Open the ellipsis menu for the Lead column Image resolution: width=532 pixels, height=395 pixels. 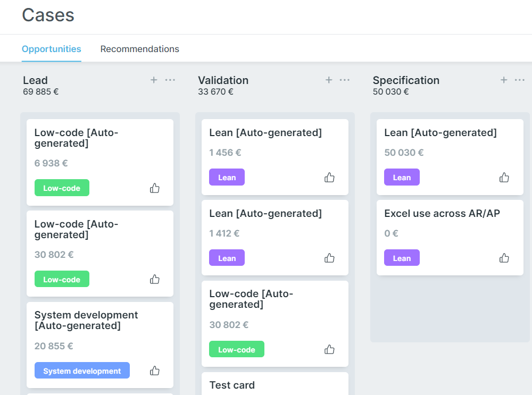pyautogui.click(x=170, y=80)
